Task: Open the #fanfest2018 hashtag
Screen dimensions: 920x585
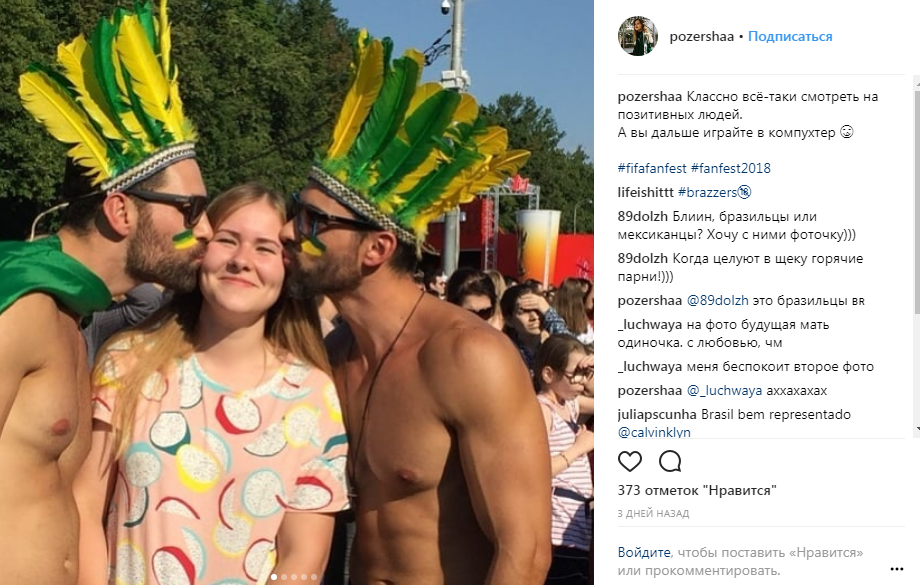Action: [x=730, y=168]
